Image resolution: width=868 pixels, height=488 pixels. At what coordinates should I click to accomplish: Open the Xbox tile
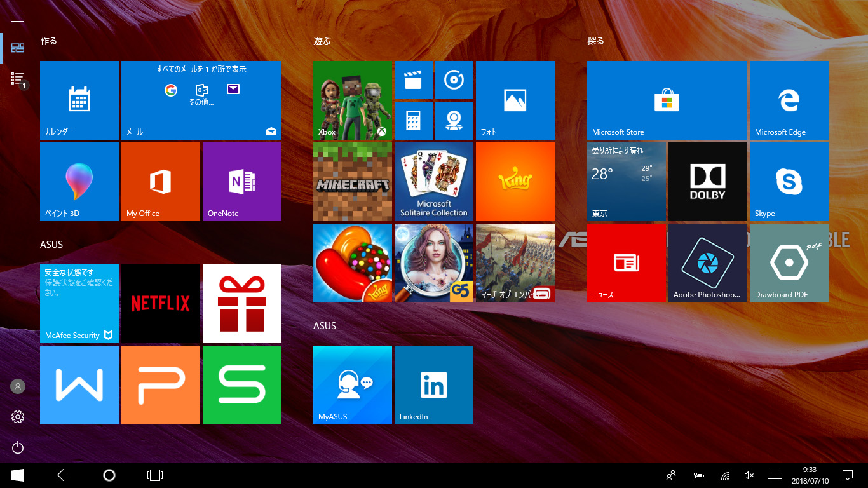tap(353, 100)
